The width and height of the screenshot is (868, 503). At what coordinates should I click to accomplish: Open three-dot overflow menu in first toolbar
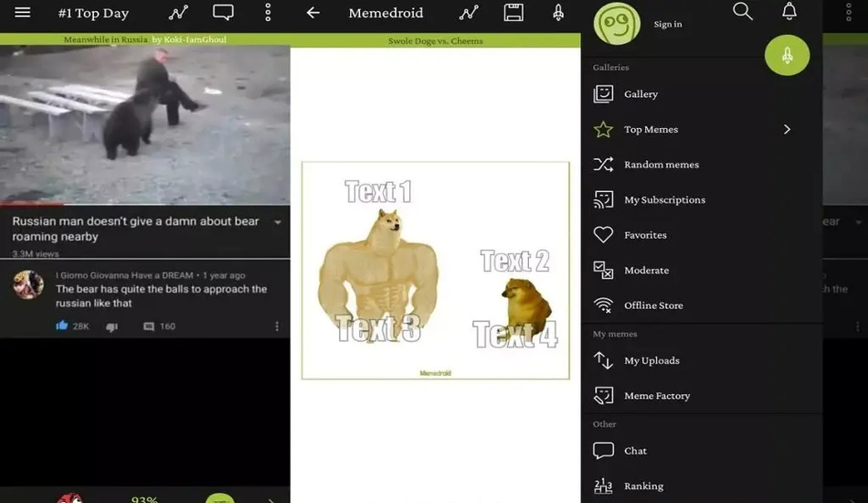pyautogui.click(x=268, y=13)
